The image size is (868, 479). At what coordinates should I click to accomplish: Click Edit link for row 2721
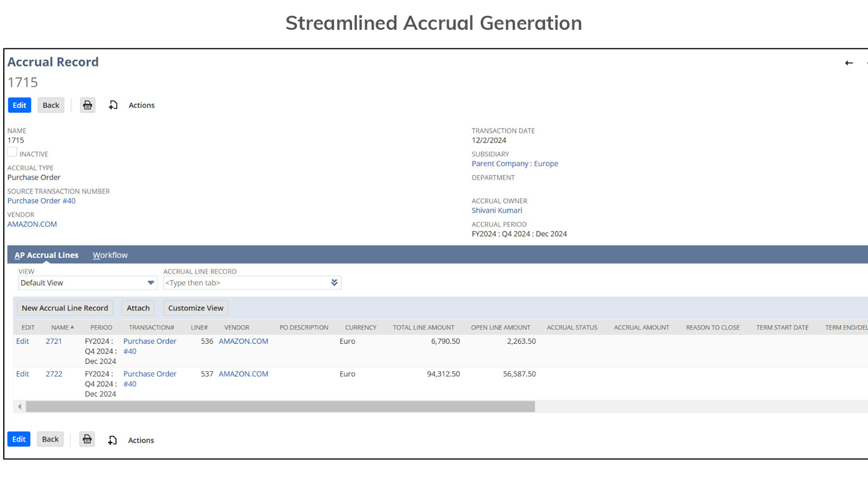(23, 341)
